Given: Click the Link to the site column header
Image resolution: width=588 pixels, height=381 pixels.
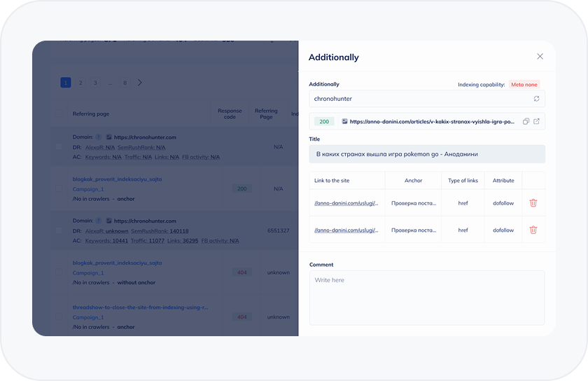Looking at the screenshot, I should click(332, 181).
